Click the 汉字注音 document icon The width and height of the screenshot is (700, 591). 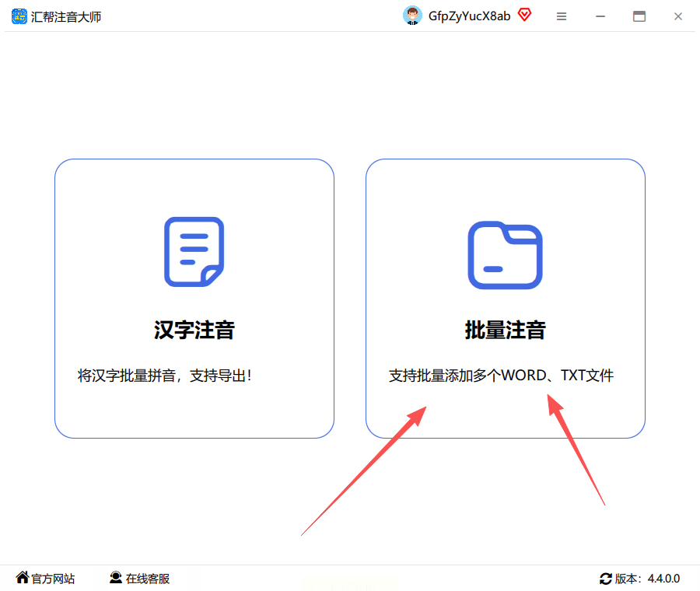pyautogui.click(x=194, y=252)
